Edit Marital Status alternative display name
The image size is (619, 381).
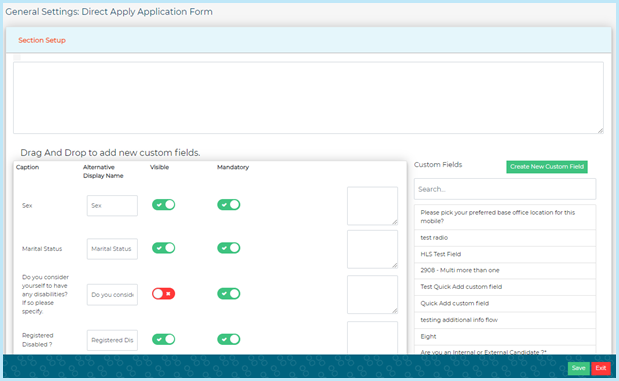pos(112,249)
